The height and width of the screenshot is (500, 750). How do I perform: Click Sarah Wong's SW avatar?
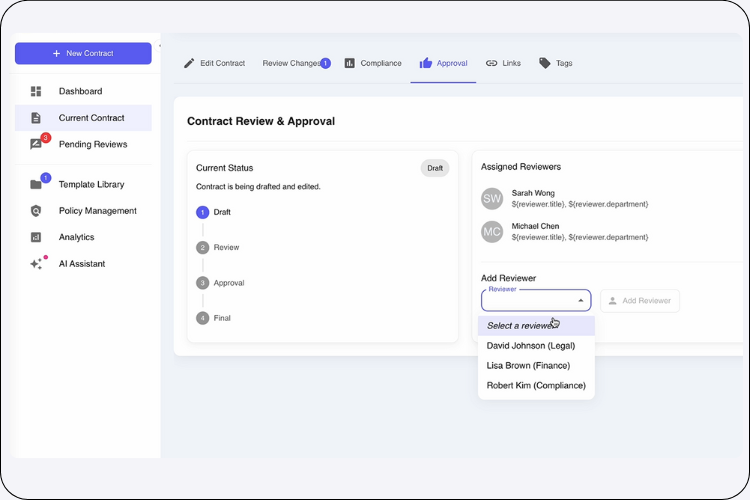point(492,198)
